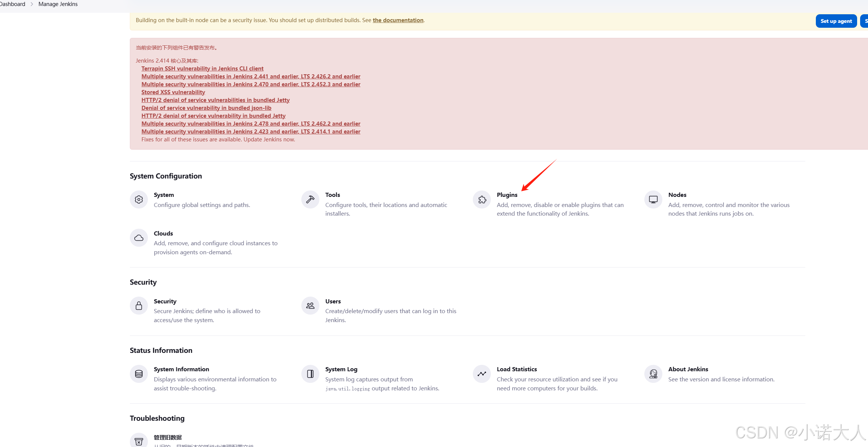
Task: Open the Load Statistics link
Action: coord(517,369)
